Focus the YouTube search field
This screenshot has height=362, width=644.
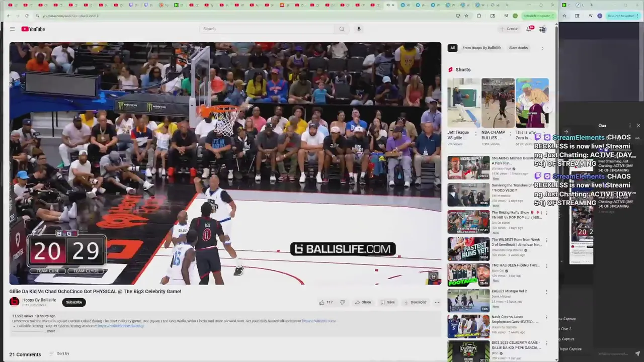click(x=267, y=29)
